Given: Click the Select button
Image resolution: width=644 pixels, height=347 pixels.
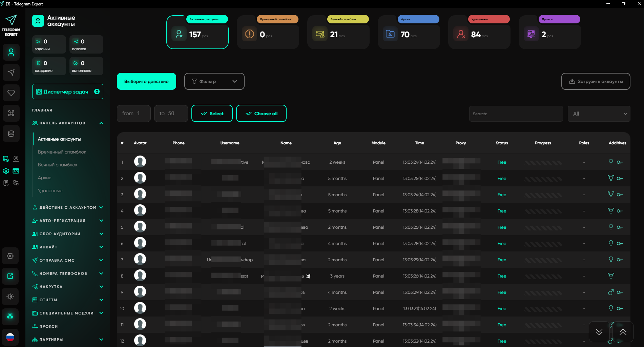Looking at the screenshot, I should [212, 114].
